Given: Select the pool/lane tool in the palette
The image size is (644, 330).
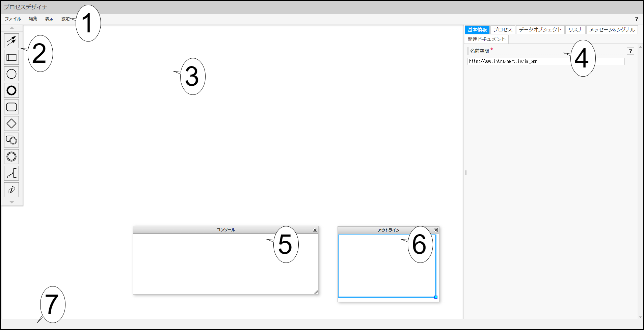Looking at the screenshot, I should point(11,57).
